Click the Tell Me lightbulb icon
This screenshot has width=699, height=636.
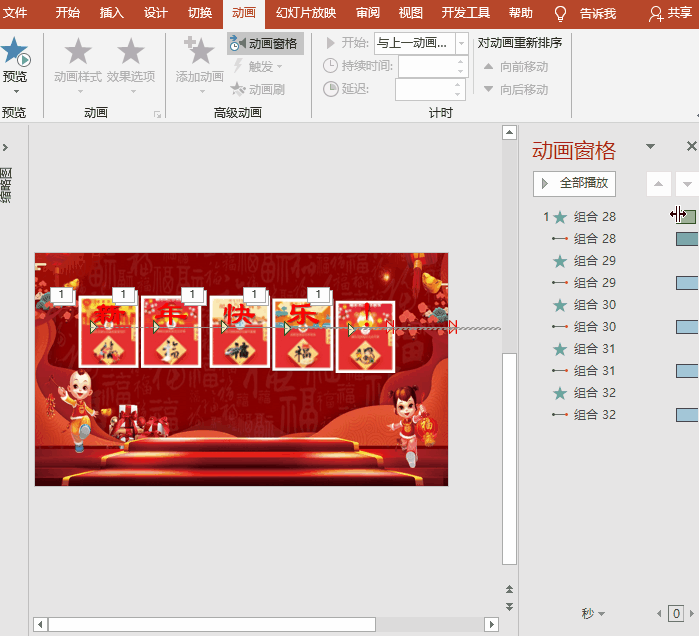[x=560, y=14]
